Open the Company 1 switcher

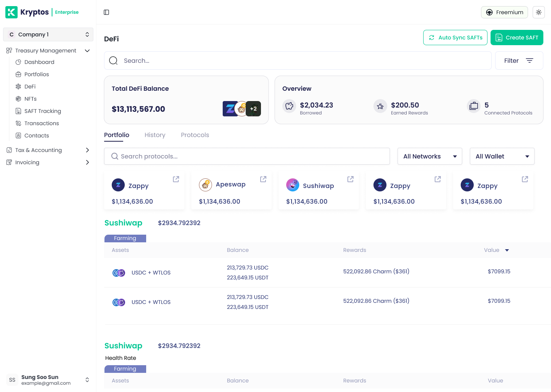(x=48, y=34)
